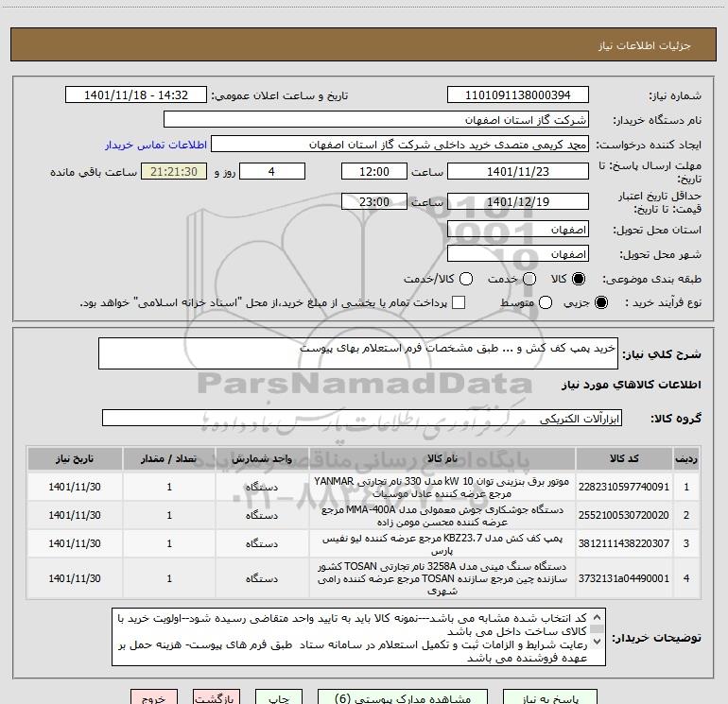Click the MMA-400A welding machine name cell

click(x=442, y=515)
